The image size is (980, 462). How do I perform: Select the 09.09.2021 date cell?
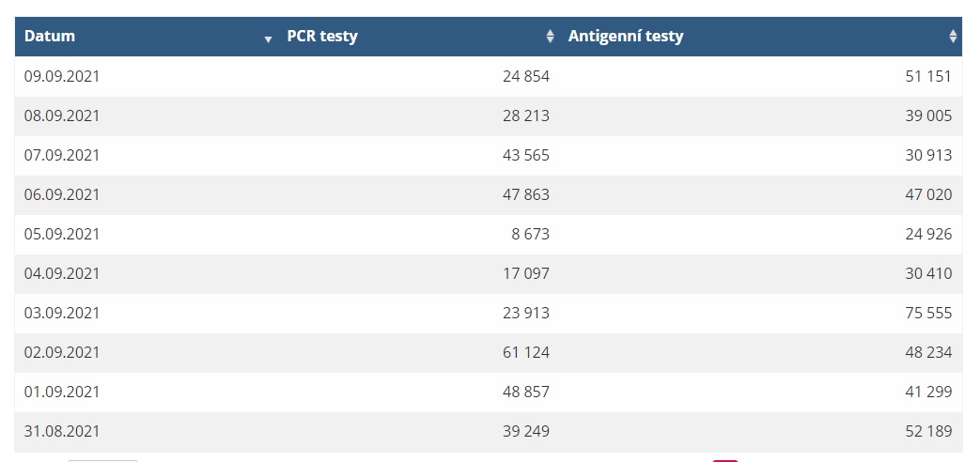point(62,77)
